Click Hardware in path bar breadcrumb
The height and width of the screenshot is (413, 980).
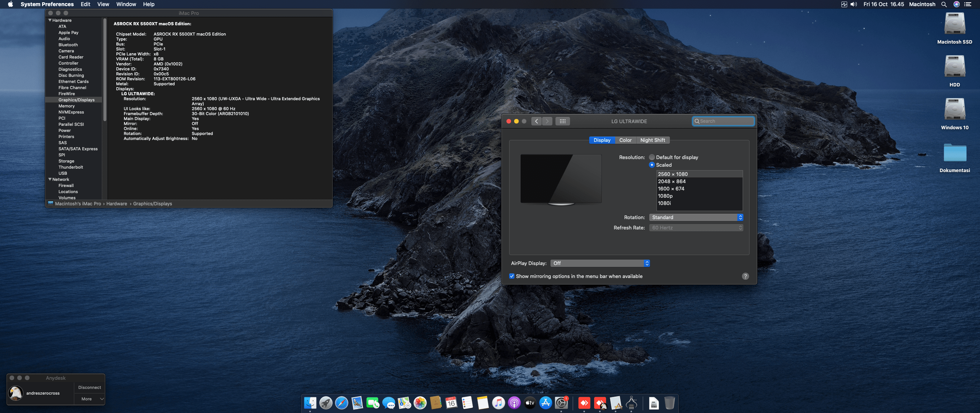click(117, 204)
